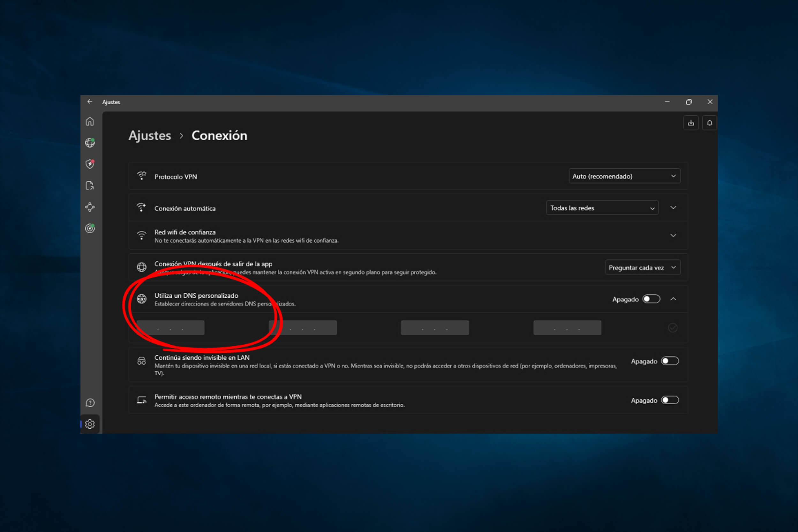Click the remote access computer icon
This screenshot has width=798, height=532.
coord(141,400)
